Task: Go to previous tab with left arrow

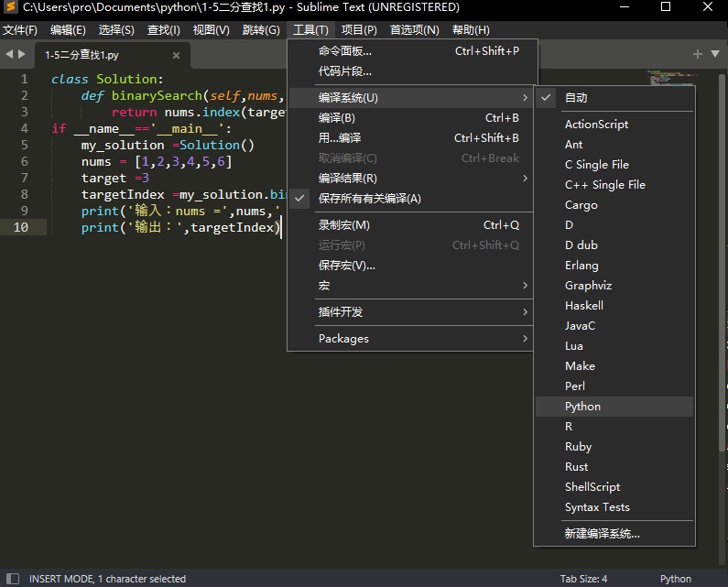Action: coord(9,54)
